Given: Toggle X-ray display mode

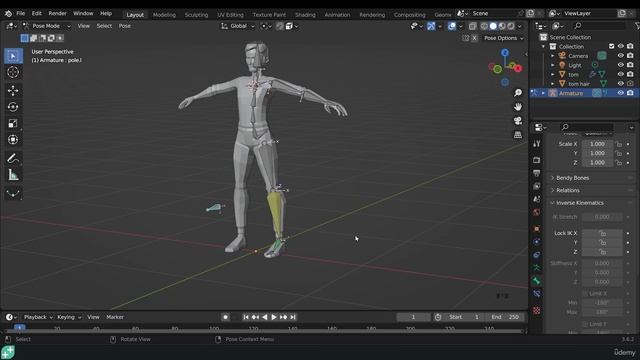Looking at the screenshot, I should click(472, 26).
